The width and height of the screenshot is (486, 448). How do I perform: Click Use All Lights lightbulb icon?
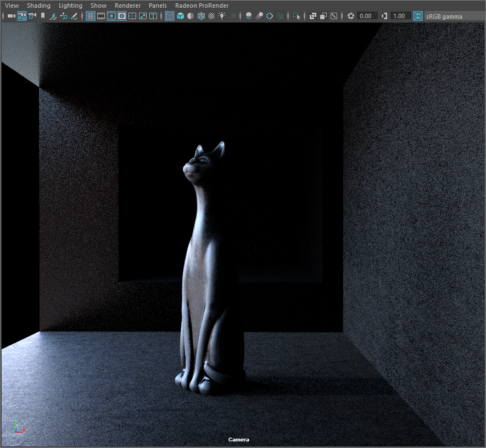click(x=222, y=16)
